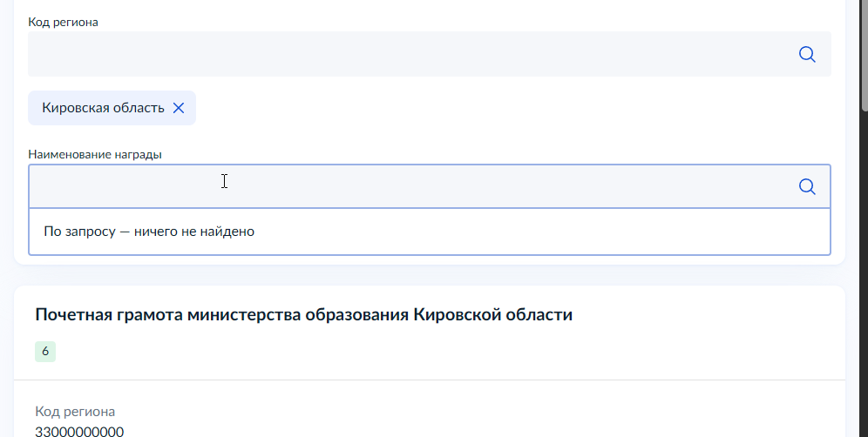Click the Наименование награды field label
The height and width of the screenshot is (437, 868).
click(x=95, y=154)
